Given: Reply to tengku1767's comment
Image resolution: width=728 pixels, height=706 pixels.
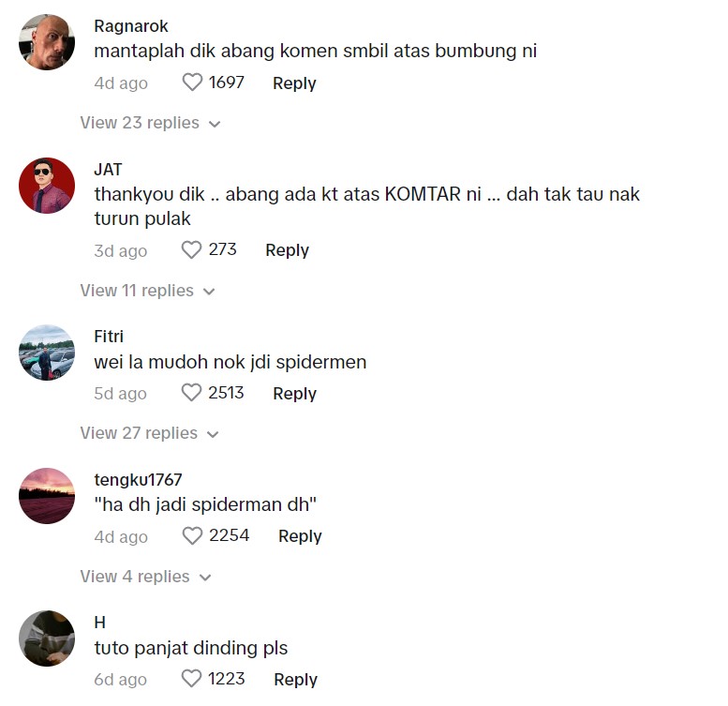Looking at the screenshot, I should pos(300,536).
